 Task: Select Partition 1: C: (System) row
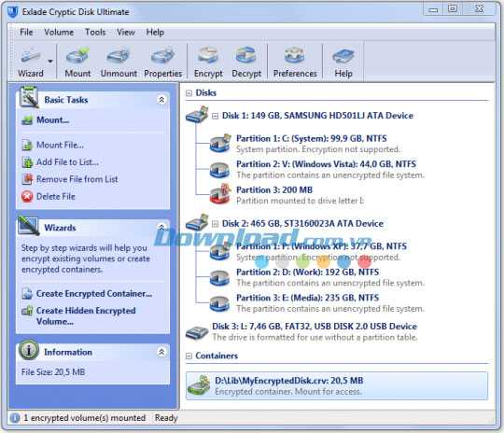click(x=318, y=144)
